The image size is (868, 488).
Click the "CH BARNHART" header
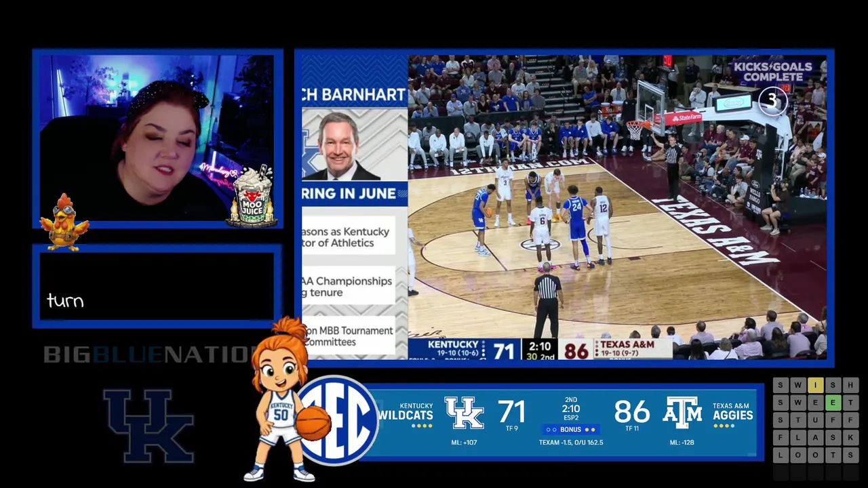pos(353,95)
